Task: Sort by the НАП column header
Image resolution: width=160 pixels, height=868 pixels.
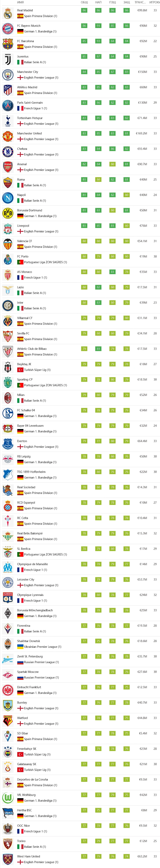Action: click(98, 2)
